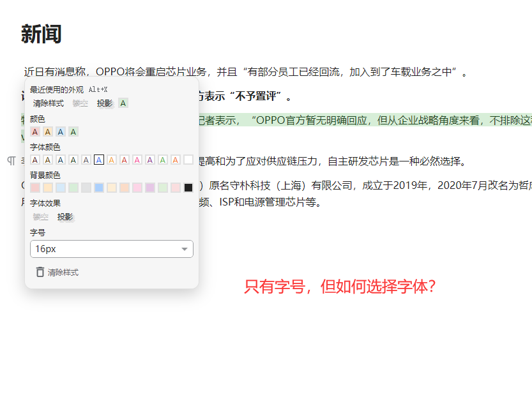532x420 pixels.
Task: Select the empty white font color box
Action: (188, 160)
